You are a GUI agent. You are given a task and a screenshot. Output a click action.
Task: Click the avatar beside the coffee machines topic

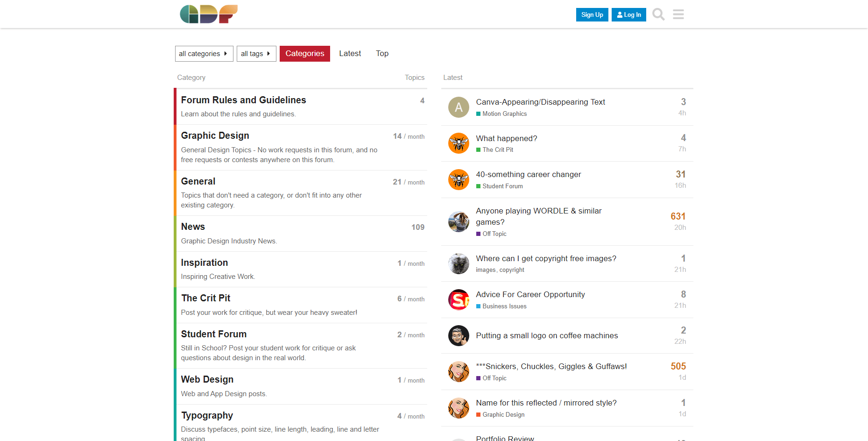click(459, 335)
